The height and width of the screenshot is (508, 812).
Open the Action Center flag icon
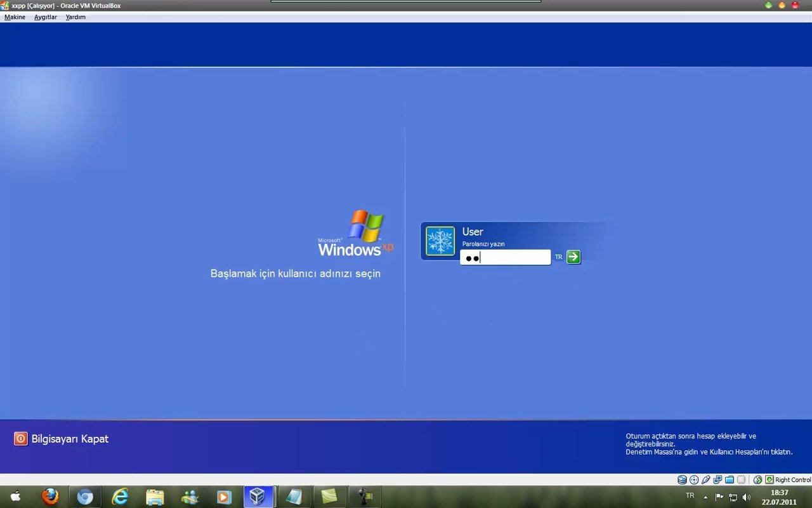click(x=719, y=497)
